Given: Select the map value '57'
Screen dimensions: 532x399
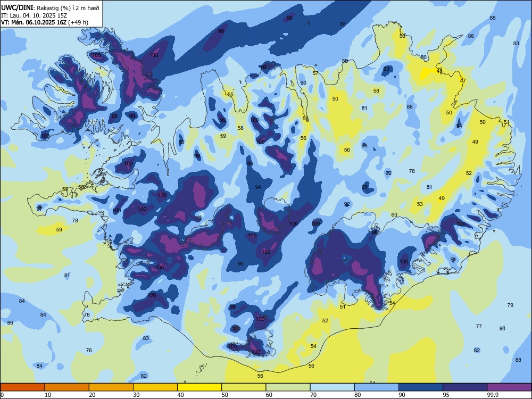Looking at the screenshot, I should click(315, 73).
